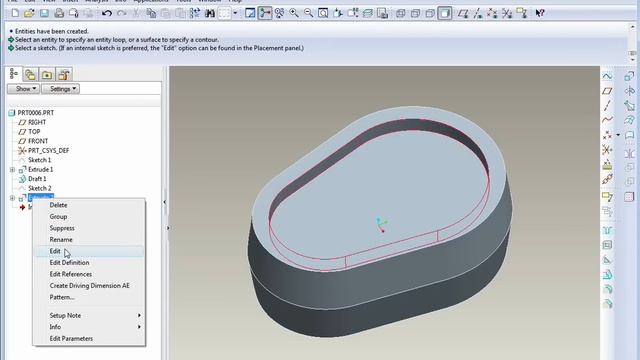The image size is (640, 360).
Task: Click message area scrollbar down arrow
Action: pyautogui.click(x=632, y=60)
